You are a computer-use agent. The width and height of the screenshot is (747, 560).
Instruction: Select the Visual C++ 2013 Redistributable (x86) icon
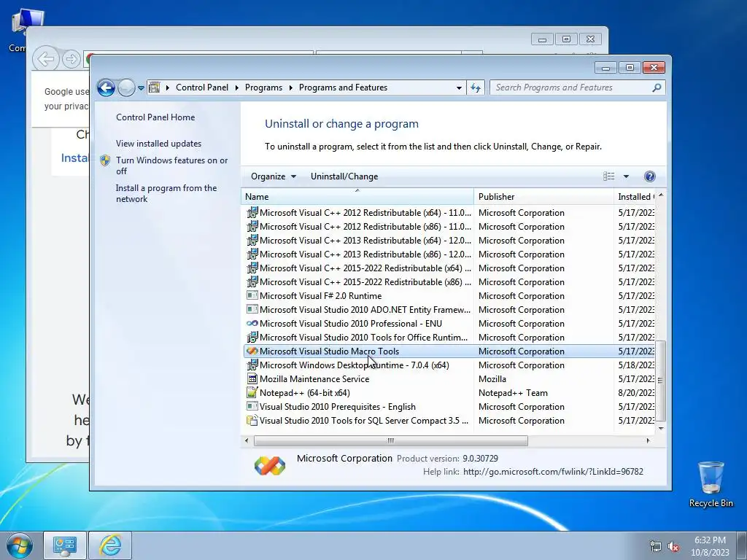tap(252, 254)
